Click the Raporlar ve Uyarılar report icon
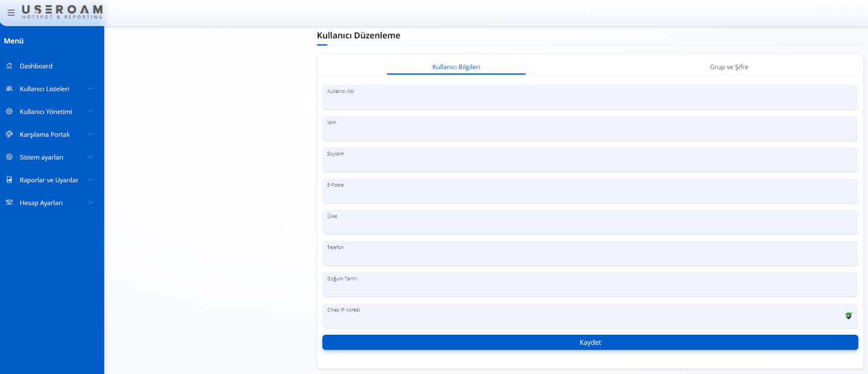 [9, 180]
